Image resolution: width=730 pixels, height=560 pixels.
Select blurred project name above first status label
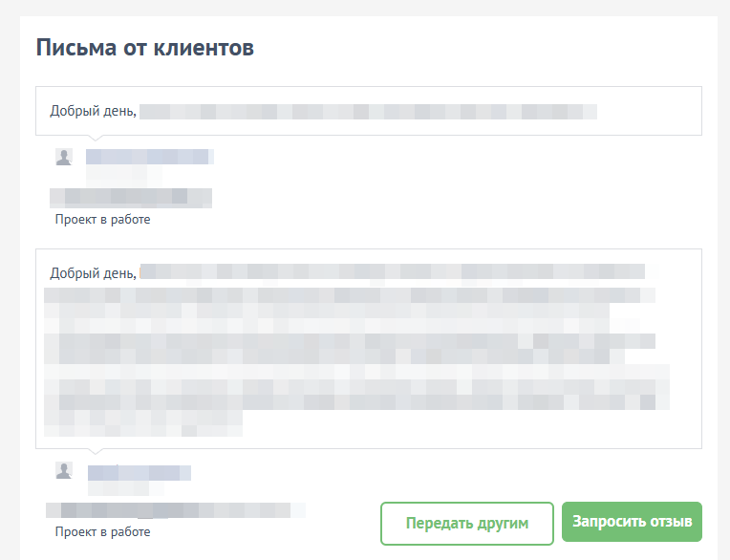click(x=132, y=198)
